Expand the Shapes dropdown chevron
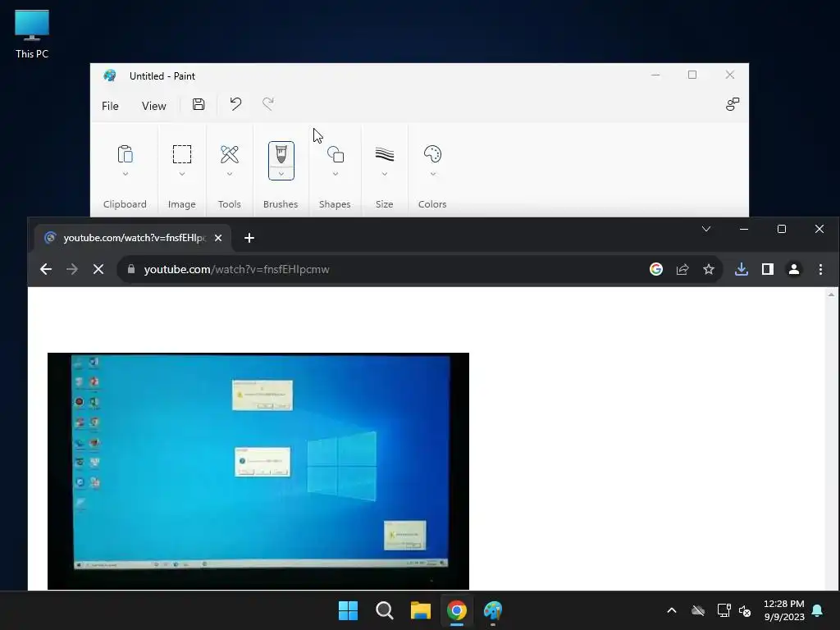840x630 pixels. coord(336,174)
